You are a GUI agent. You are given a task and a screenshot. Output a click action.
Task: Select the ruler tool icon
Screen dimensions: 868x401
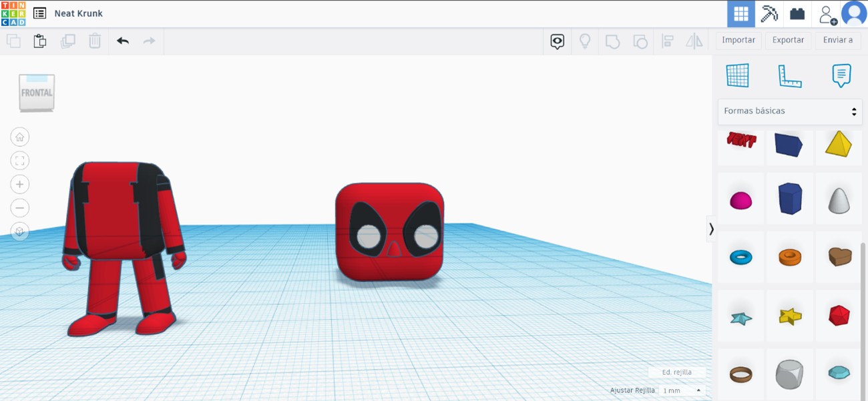pos(790,75)
